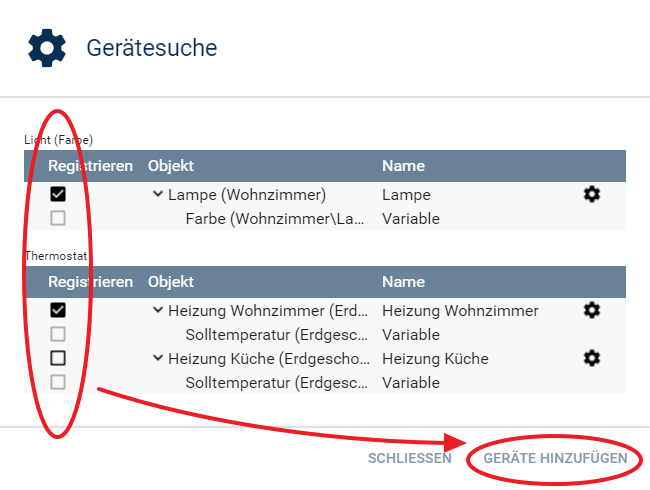Uncheck Heizung Wohnzimmer register checkbox
Image resolution: width=650 pixels, height=490 pixels.
click(x=58, y=310)
